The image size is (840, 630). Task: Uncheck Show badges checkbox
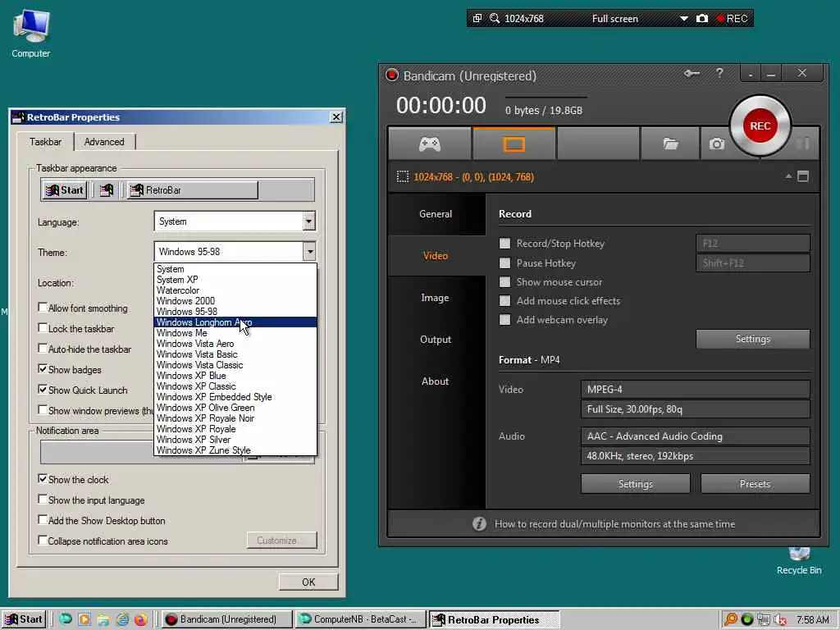click(x=43, y=368)
